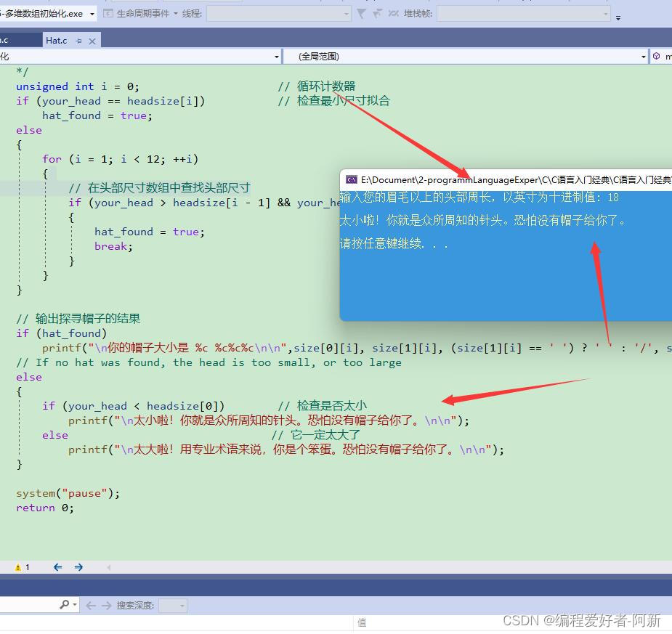
Task: Click the search magnifier icon in watch panel
Action: [x=64, y=604]
